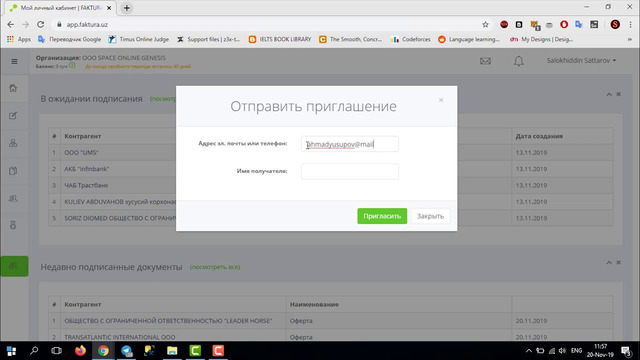Close the Мой личный кабинет tab
This screenshot has width=640, height=360.
coord(109,8)
